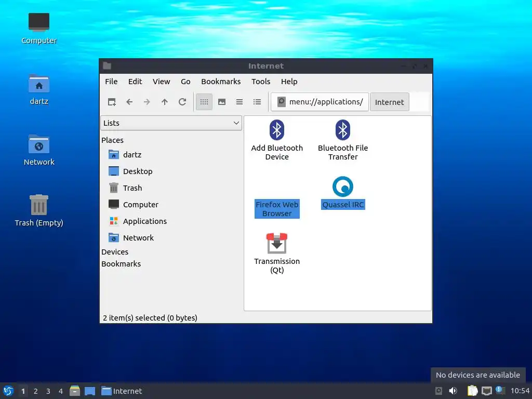Screen dimensions: 532x399
Task: Switch to workspace 3
Action: 48,391
